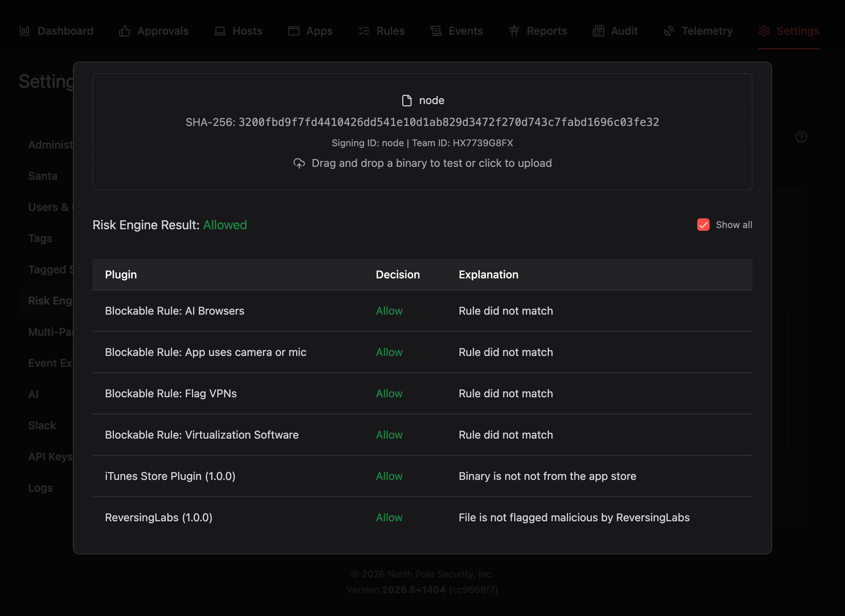Click the Settings gear icon
This screenshot has width=845, height=616.
(x=764, y=31)
